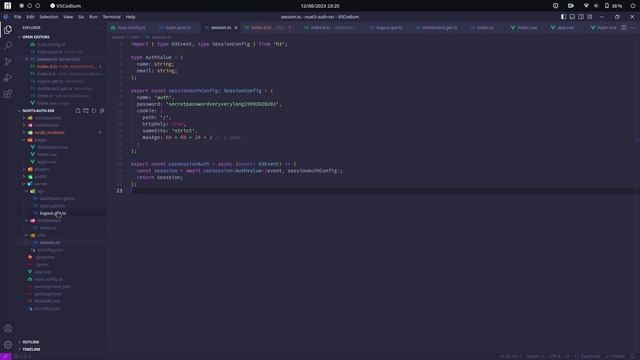Click the date and time clock in top bar
The width and height of the screenshot is (640, 360).
[x=320, y=6]
